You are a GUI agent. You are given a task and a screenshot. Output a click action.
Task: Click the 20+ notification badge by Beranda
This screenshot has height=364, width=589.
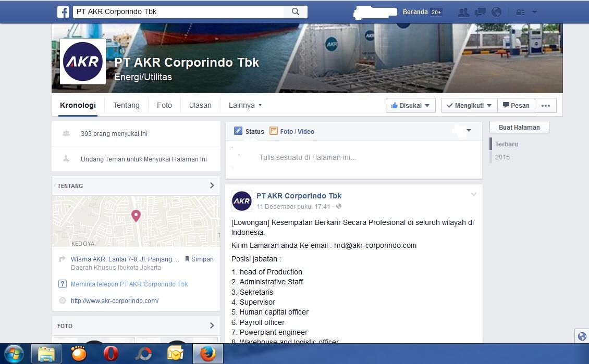pyautogui.click(x=436, y=12)
